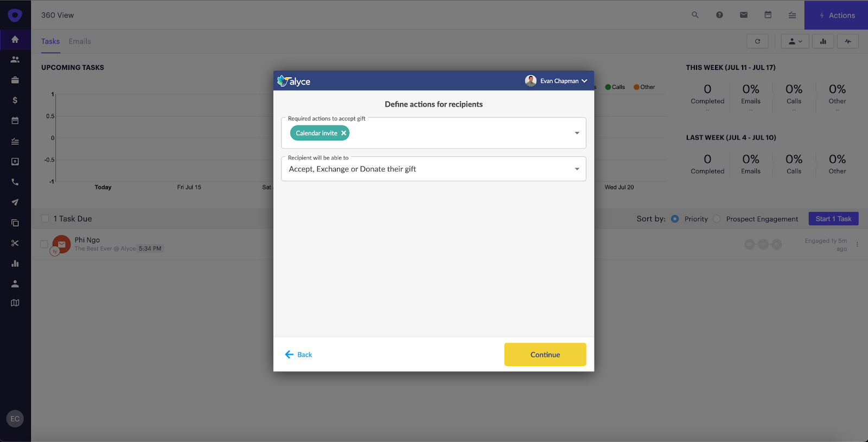Click the Calendar invite chip label

[x=316, y=133]
